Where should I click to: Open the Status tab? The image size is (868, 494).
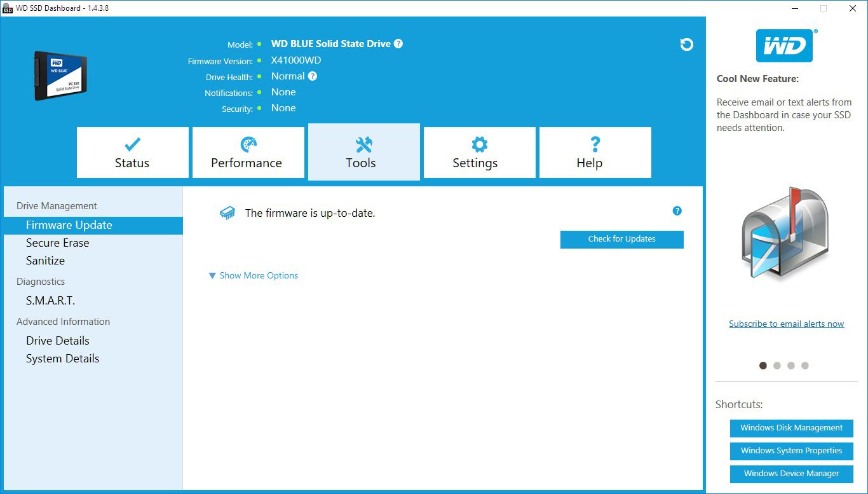pyautogui.click(x=133, y=153)
